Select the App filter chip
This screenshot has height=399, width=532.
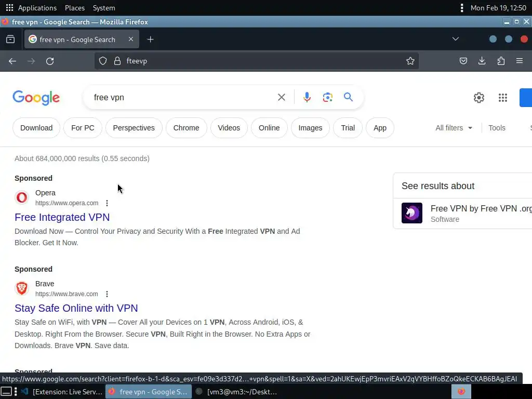pos(380,128)
